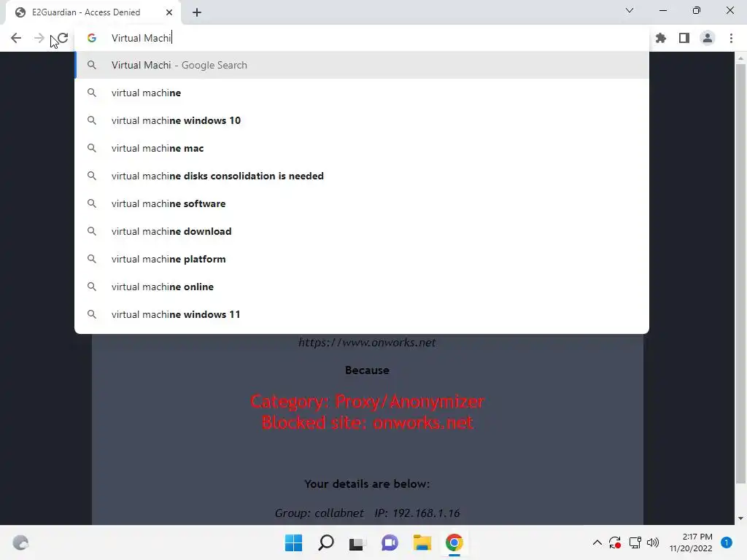
Task: Click the blocked URL https://www.onworks.net
Action: pos(367,343)
